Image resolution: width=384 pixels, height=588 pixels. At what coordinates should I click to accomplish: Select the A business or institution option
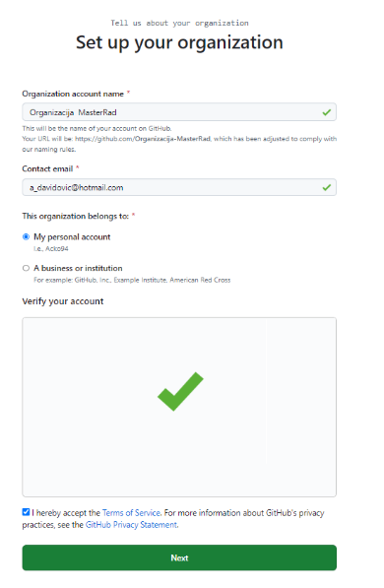click(x=26, y=268)
